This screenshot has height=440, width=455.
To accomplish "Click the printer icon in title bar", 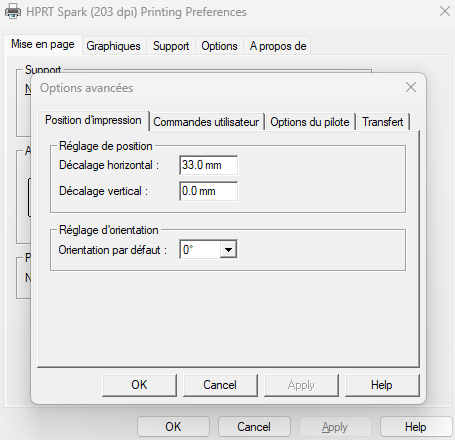I will (x=13, y=11).
